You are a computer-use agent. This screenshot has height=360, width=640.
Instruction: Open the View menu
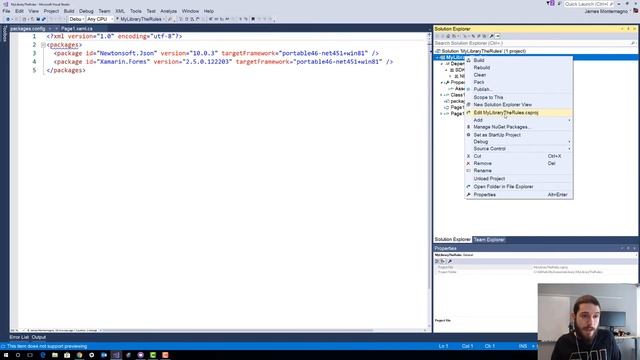pos(33,11)
